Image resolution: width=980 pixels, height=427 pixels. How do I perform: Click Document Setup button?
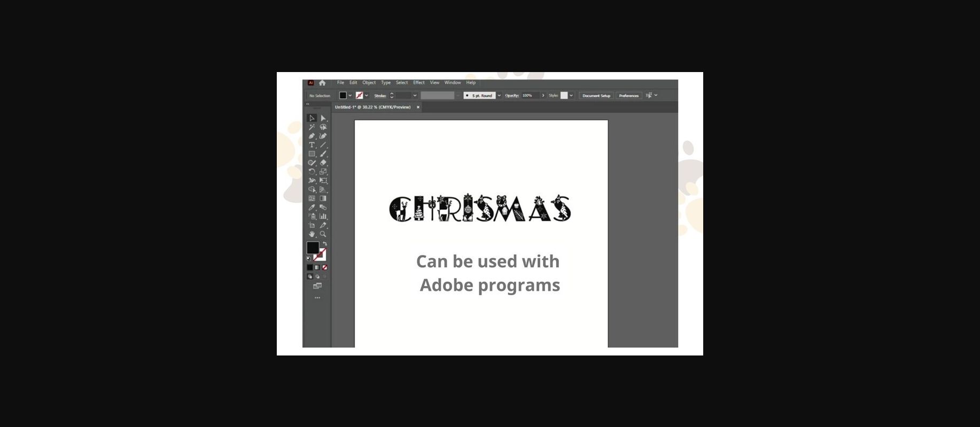coord(596,96)
